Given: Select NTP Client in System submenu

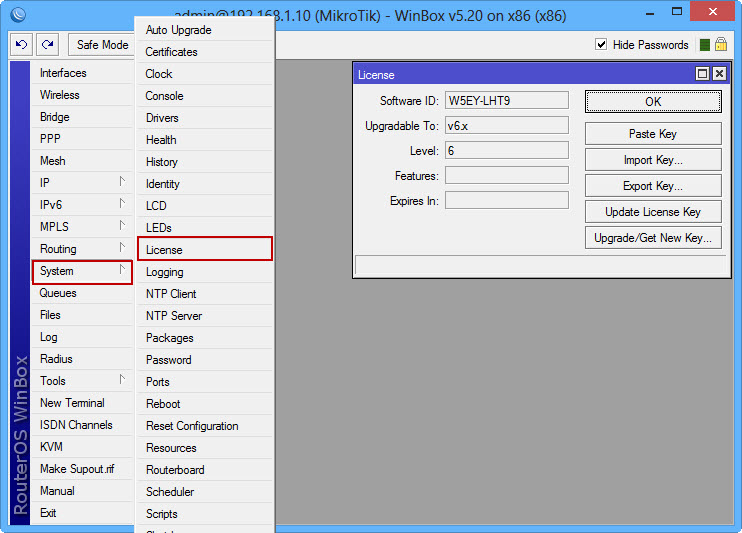Looking at the screenshot, I should coord(205,294).
